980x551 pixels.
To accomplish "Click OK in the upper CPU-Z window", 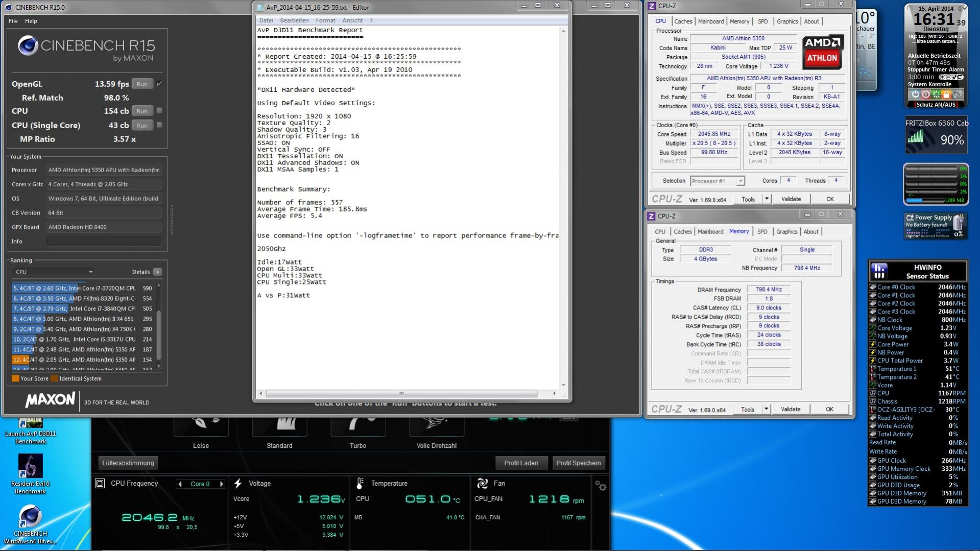I will (x=830, y=199).
